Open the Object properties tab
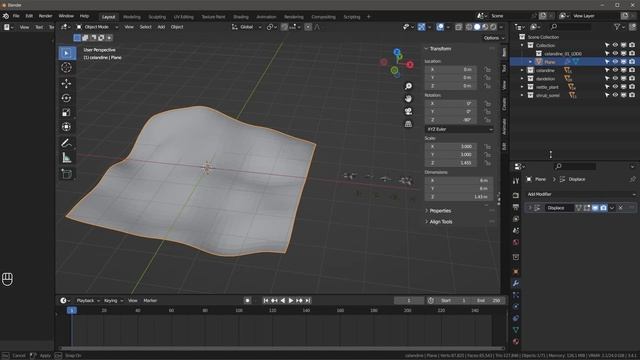Image resolution: width=640 pixels, height=360 pixels. click(516, 271)
